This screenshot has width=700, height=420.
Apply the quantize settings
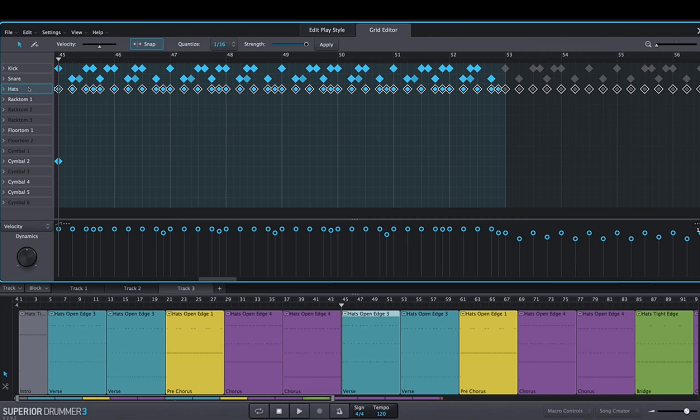click(326, 45)
